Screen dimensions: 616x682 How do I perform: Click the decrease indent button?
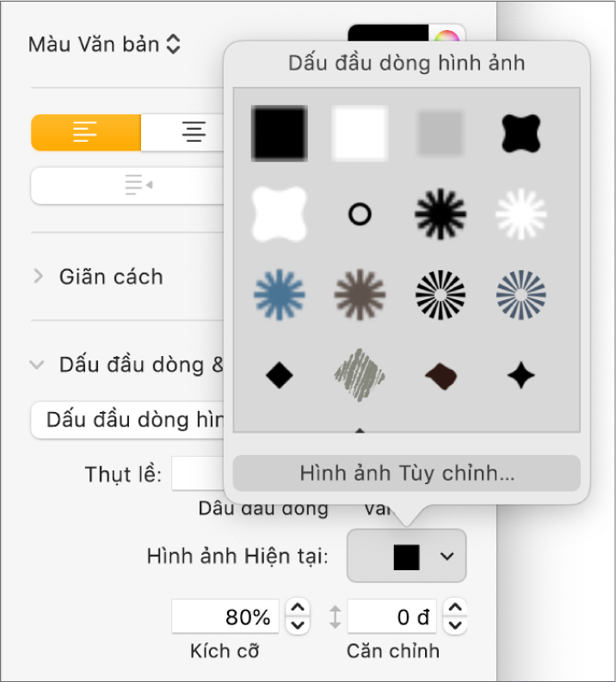[138, 185]
